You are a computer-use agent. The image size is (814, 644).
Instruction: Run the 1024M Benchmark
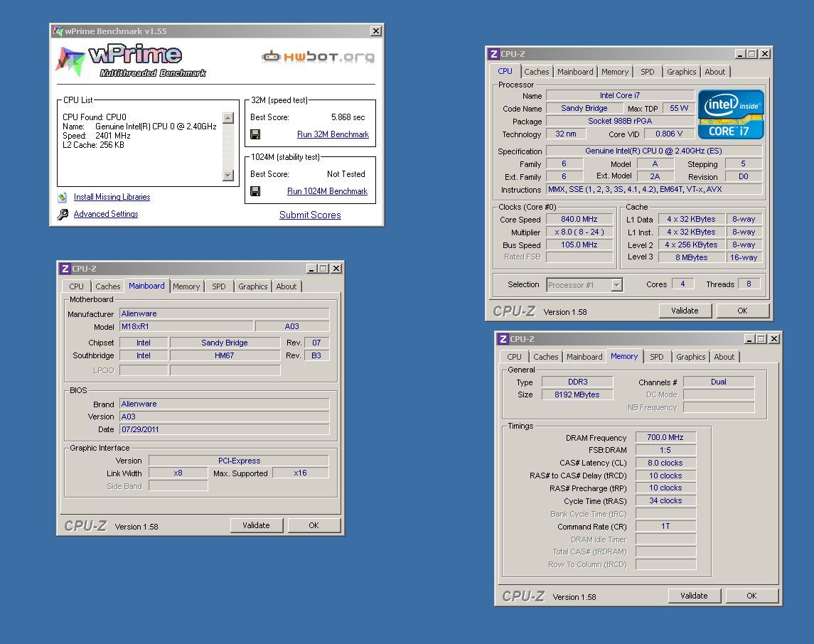tap(327, 191)
